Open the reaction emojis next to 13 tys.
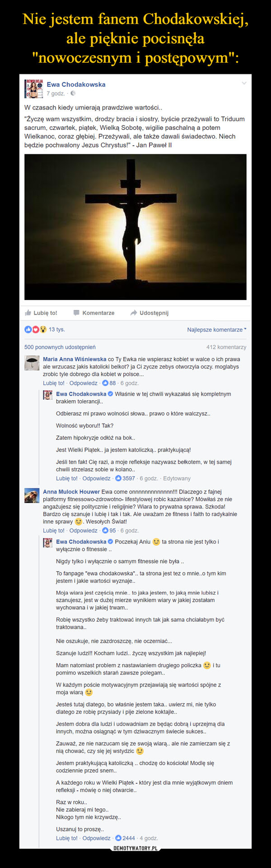This screenshot has width=271, height=868. click(x=36, y=329)
